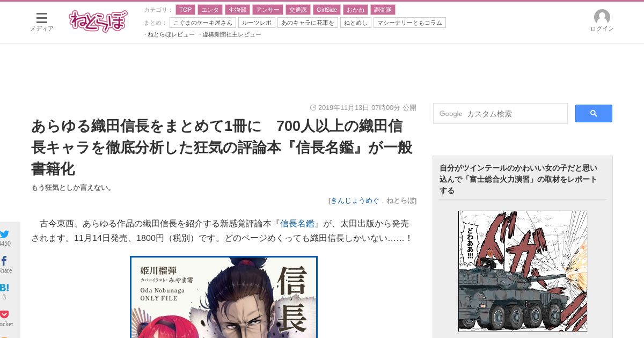Select the 交通課 category tab
The image size is (644, 338).
(298, 10)
